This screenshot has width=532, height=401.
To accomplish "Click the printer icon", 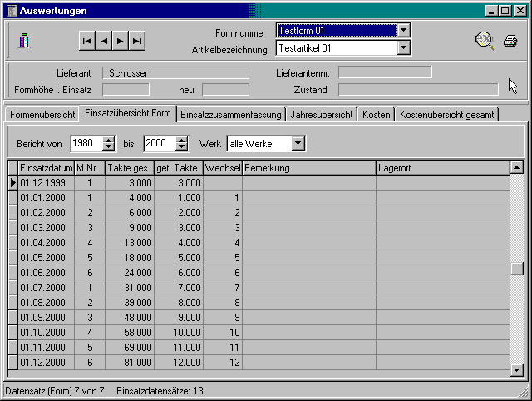I will (510, 40).
